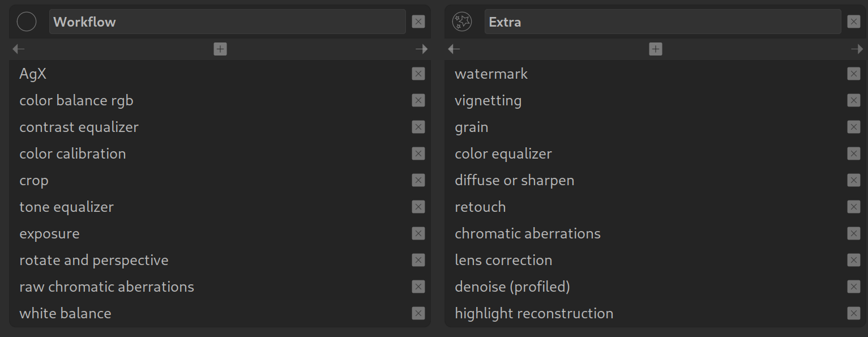Click the Extra group stars icon
Image resolution: width=868 pixels, height=337 pixels.
tap(462, 22)
